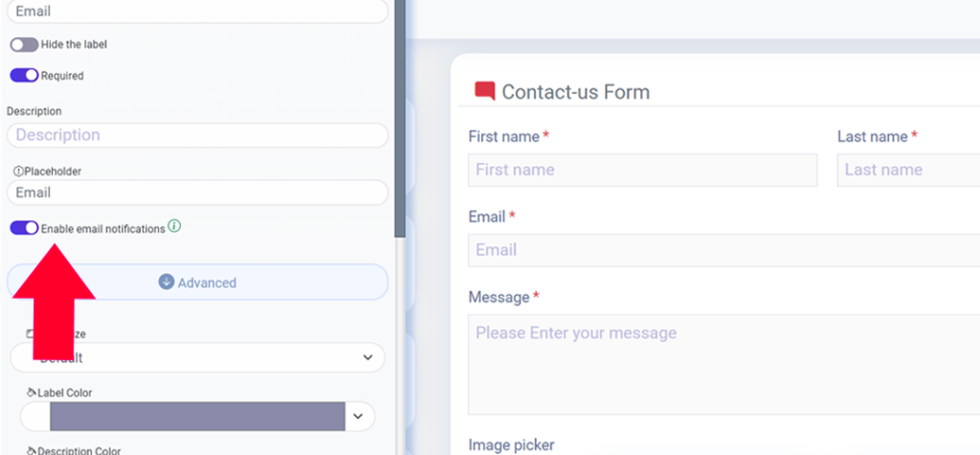The width and height of the screenshot is (980, 455).
Task: Click into the Description input field
Action: pos(197,135)
